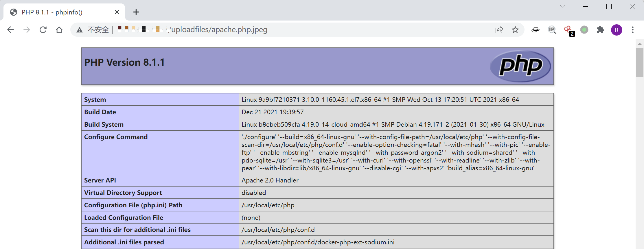This screenshot has width=644, height=249.
Task: Bookmark this page with the star
Action: click(x=515, y=30)
